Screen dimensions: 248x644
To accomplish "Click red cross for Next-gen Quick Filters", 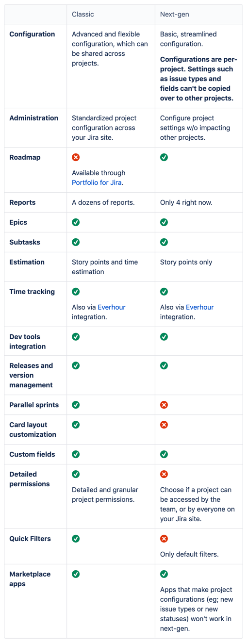I will point(164,539).
